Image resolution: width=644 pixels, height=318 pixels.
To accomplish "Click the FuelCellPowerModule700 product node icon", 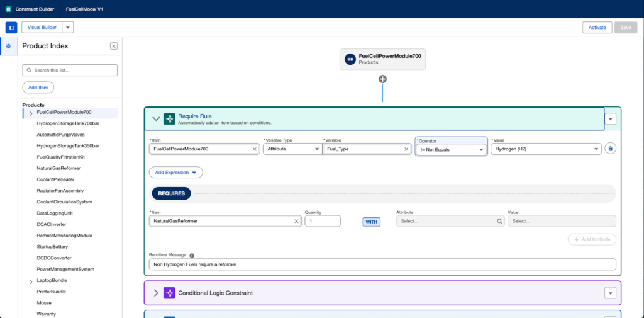I will click(350, 60).
